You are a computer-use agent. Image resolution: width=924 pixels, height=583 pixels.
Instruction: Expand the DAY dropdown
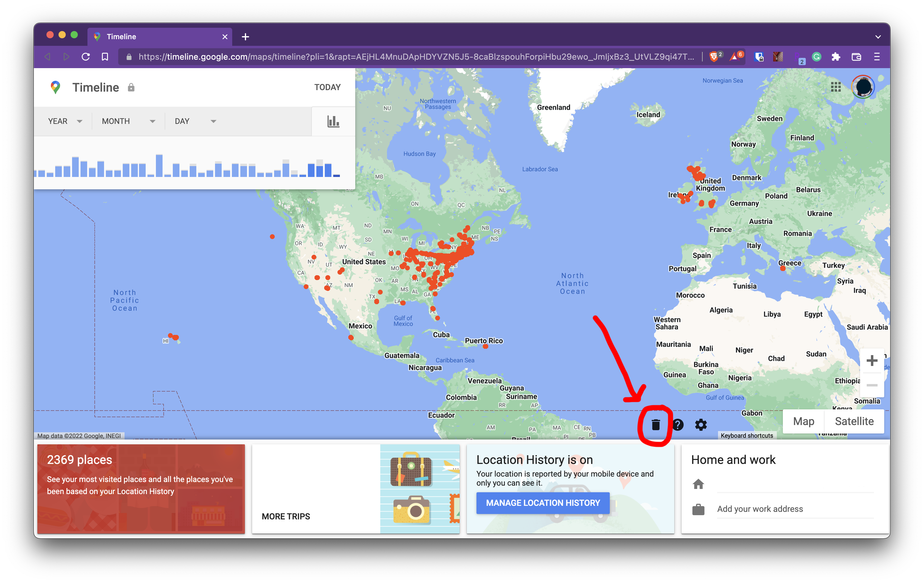point(195,121)
